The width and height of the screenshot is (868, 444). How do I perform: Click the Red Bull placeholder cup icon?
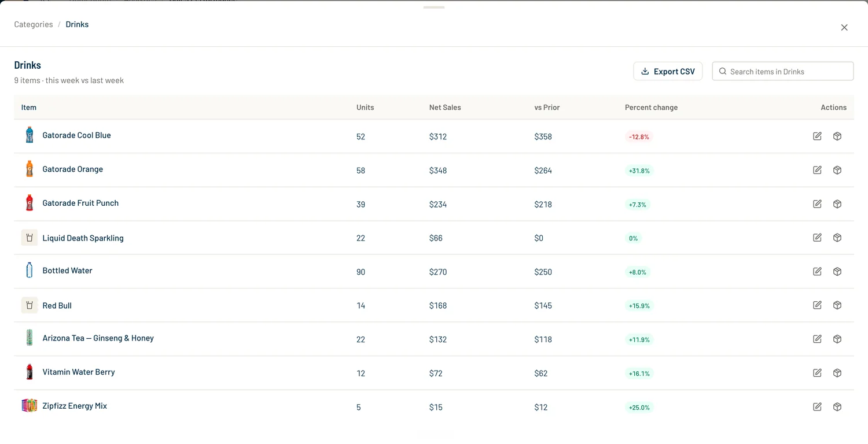(30, 305)
